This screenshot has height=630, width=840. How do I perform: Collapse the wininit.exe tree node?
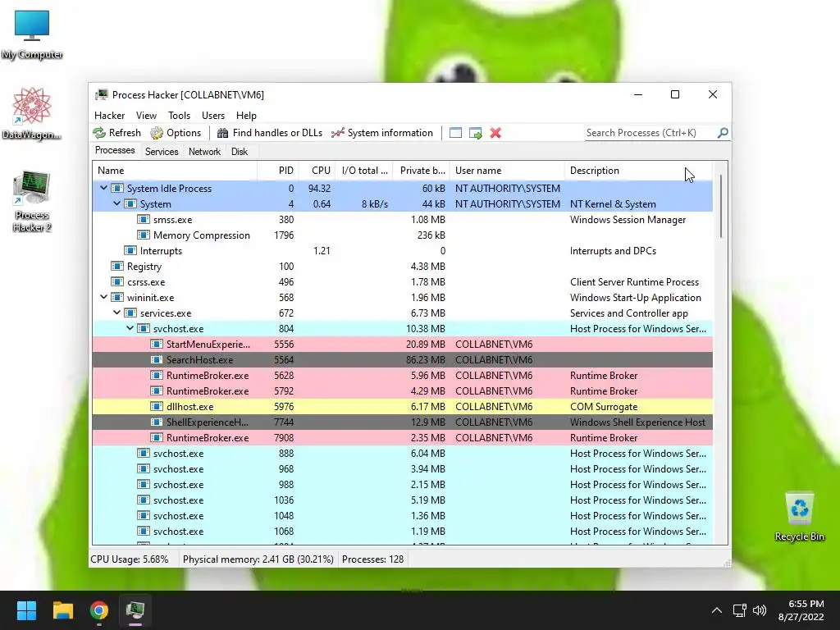104,297
